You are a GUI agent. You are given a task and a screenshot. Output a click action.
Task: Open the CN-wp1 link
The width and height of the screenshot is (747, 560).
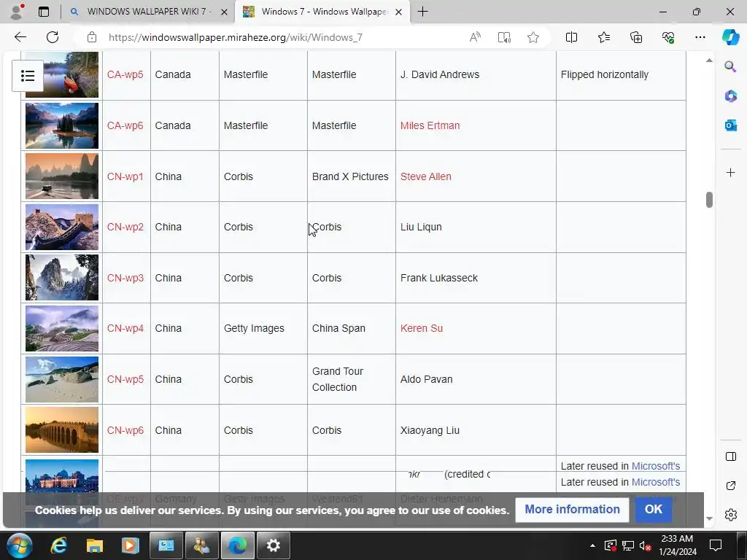coord(125,176)
